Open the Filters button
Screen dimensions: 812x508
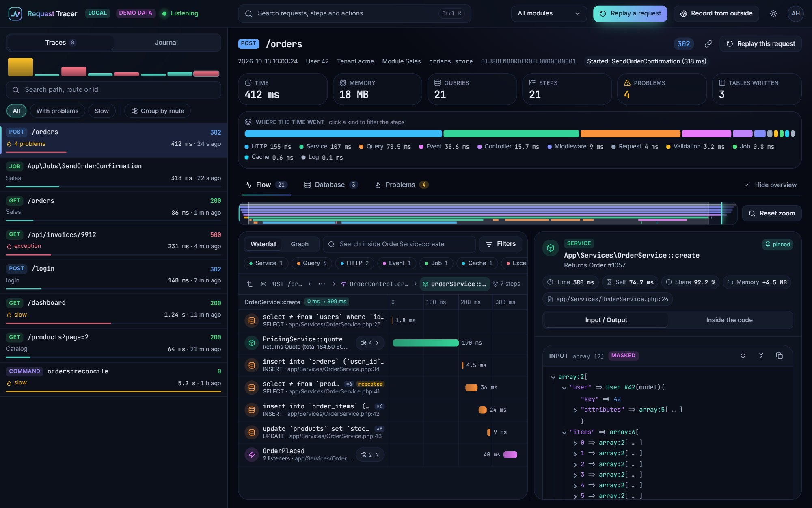501,244
